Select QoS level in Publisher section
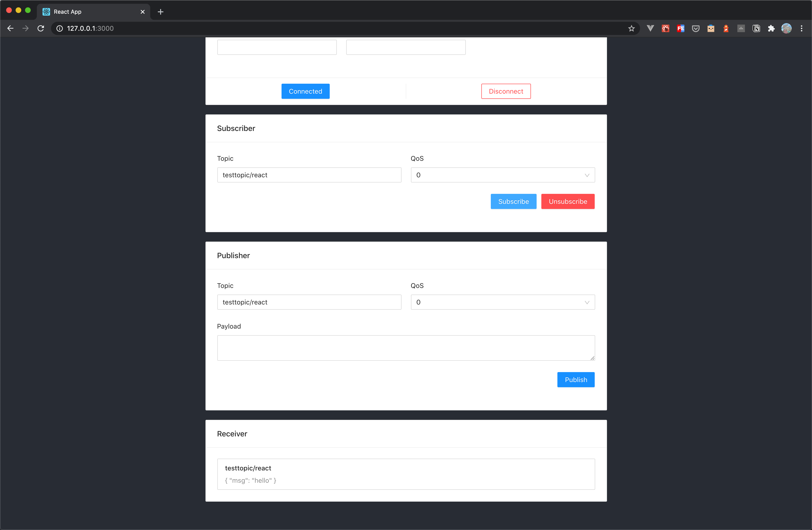 pos(502,302)
